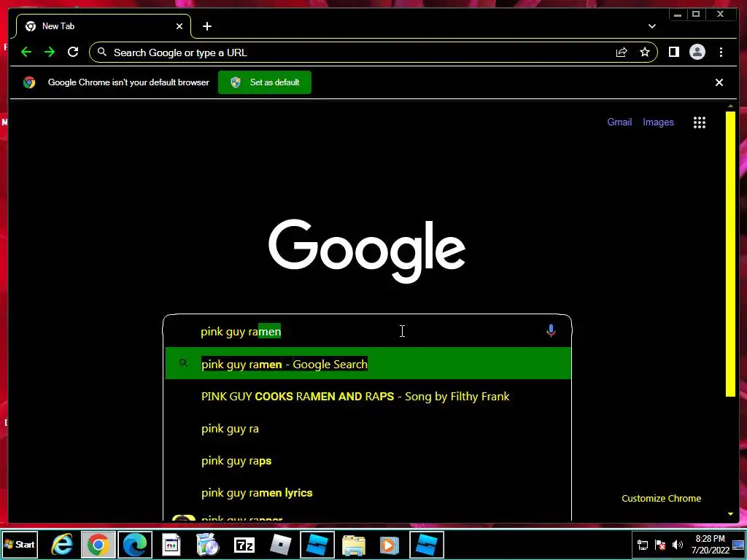747x560 pixels.
Task: Open the Google apps grid
Action: click(x=700, y=122)
